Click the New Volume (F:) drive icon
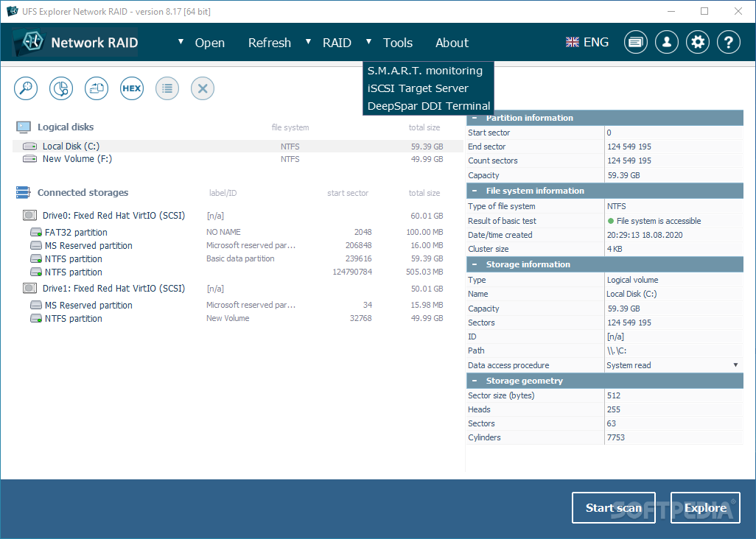 (30, 159)
